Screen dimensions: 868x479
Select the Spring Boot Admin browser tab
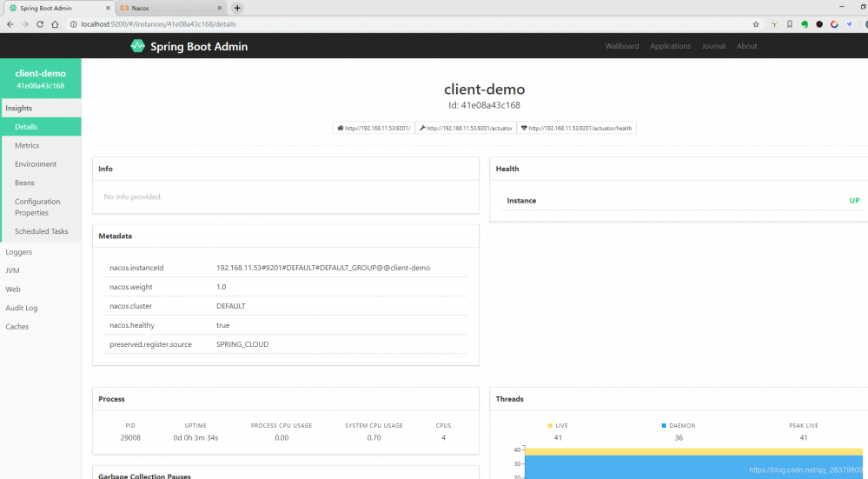point(58,8)
